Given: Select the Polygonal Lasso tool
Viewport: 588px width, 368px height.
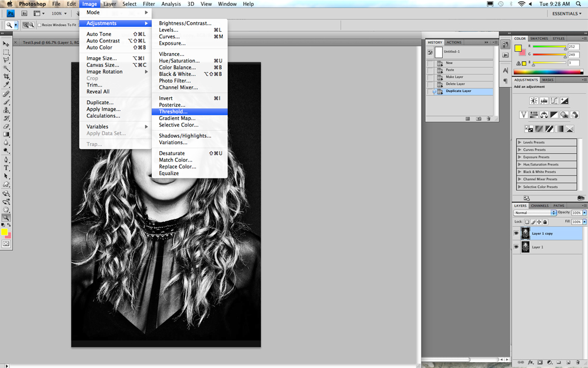Looking at the screenshot, I should [x=6, y=60].
